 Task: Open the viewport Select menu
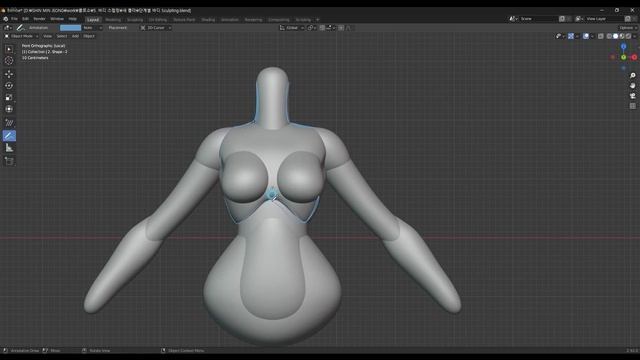click(x=62, y=36)
